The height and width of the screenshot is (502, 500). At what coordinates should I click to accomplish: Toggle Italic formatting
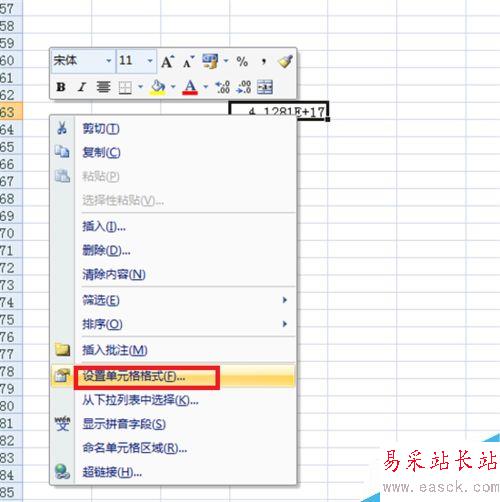click(82, 87)
